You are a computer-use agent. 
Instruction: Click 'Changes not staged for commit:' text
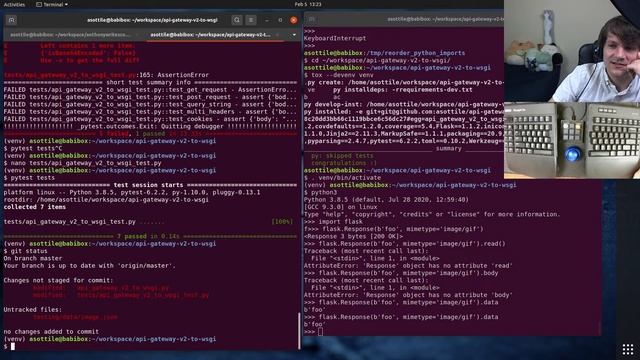pyautogui.click(x=58, y=280)
